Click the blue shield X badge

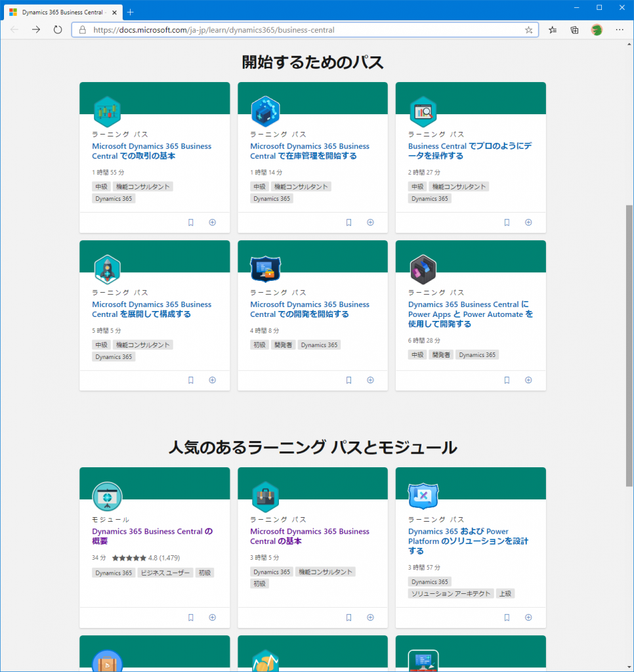pyautogui.click(x=423, y=496)
